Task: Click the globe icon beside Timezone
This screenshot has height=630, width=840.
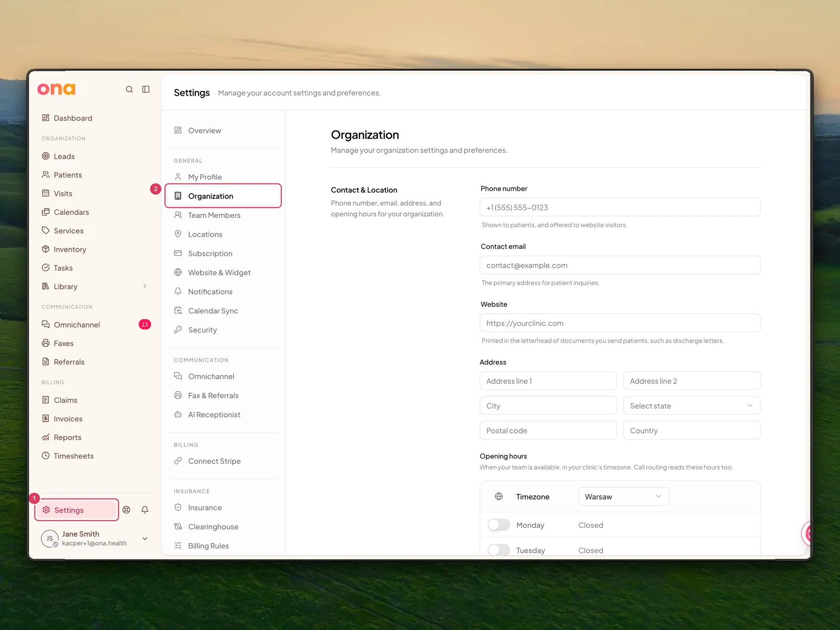Action: pyautogui.click(x=499, y=497)
